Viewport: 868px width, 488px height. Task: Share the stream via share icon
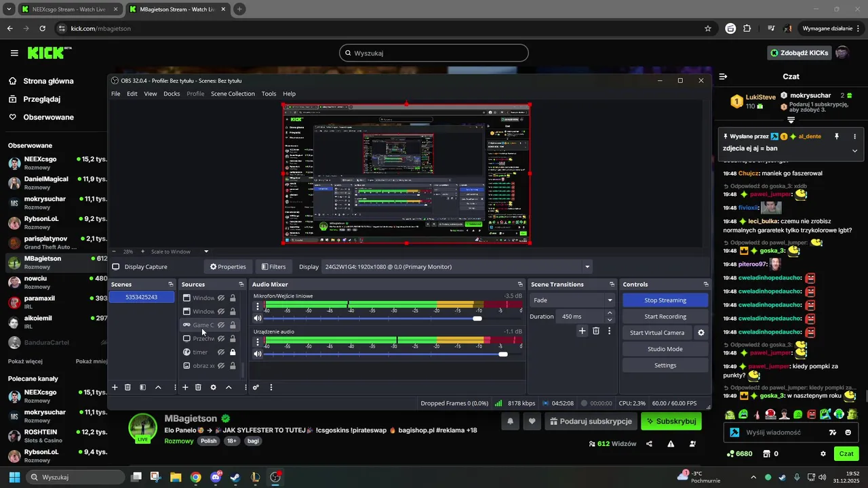pos(649,444)
